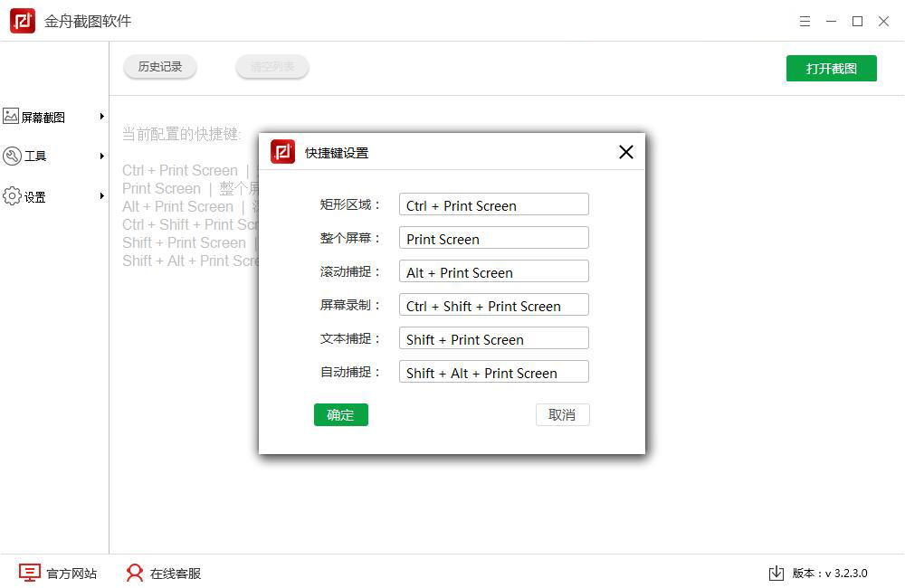Click the 整个屏幕 Print Screen field
This screenshot has width=905, height=588.
tap(493, 238)
